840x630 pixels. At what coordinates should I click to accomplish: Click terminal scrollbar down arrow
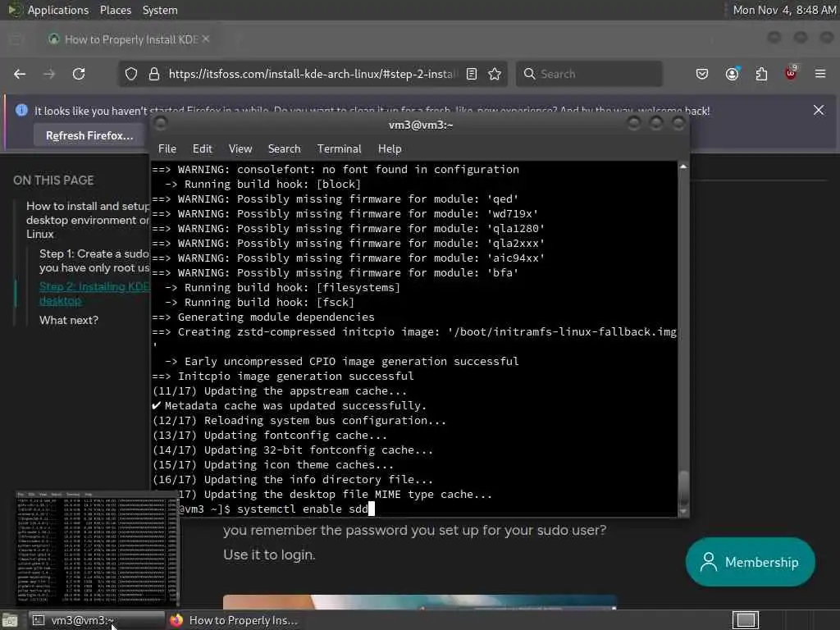[x=683, y=512]
